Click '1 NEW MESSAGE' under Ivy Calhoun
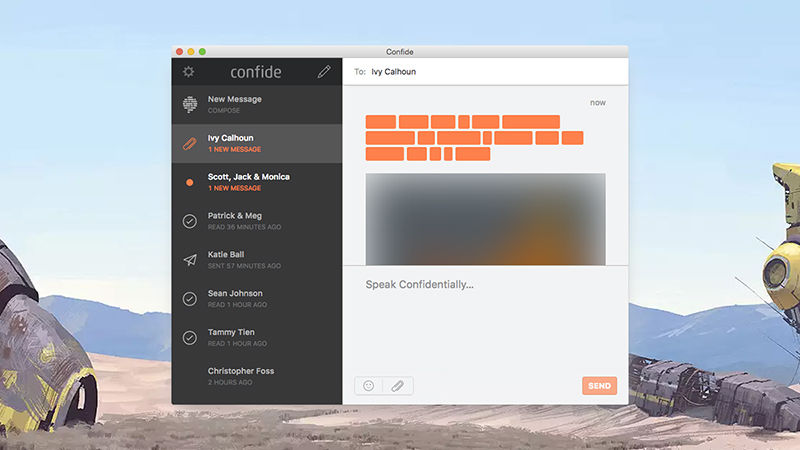800x450 pixels. (x=235, y=149)
